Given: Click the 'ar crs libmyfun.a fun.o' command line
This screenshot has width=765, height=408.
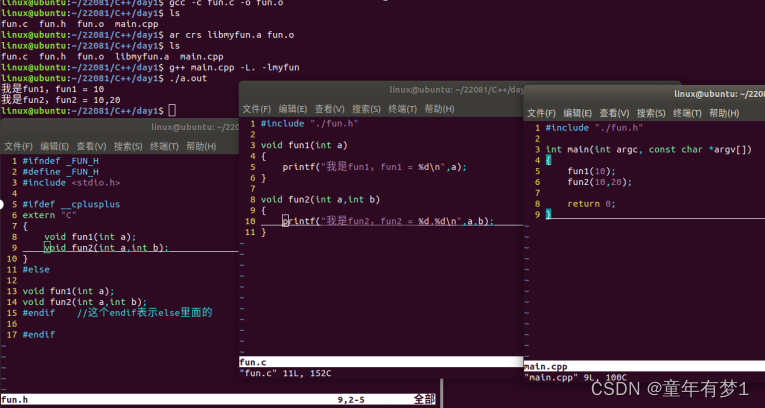Looking at the screenshot, I should click(x=231, y=35).
